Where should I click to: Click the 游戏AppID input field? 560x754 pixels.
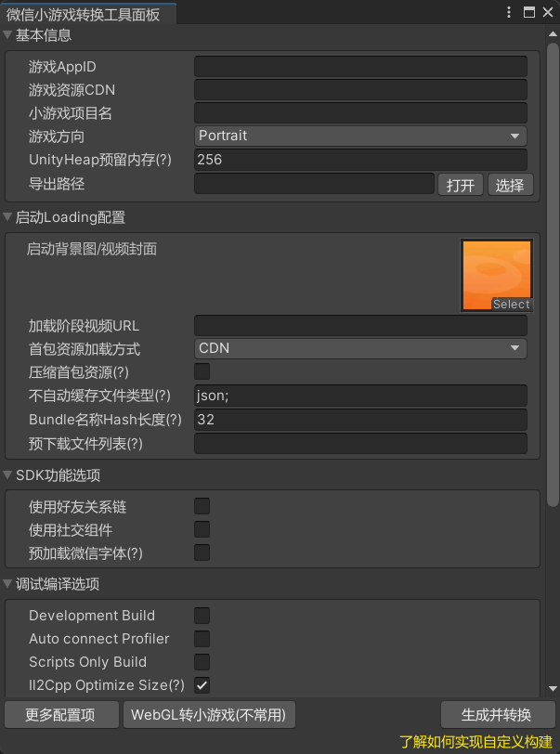[x=360, y=67]
